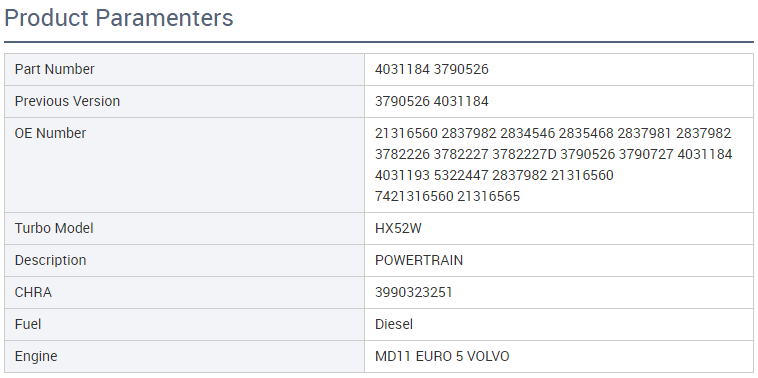758x378 pixels.
Task: Click OE number 21316560 in the first line
Action: click(406, 133)
